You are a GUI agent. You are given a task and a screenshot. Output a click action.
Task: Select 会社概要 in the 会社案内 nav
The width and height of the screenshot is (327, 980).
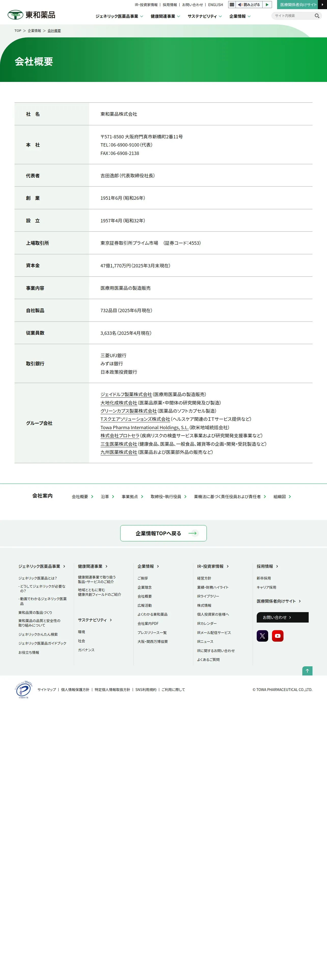click(83, 497)
